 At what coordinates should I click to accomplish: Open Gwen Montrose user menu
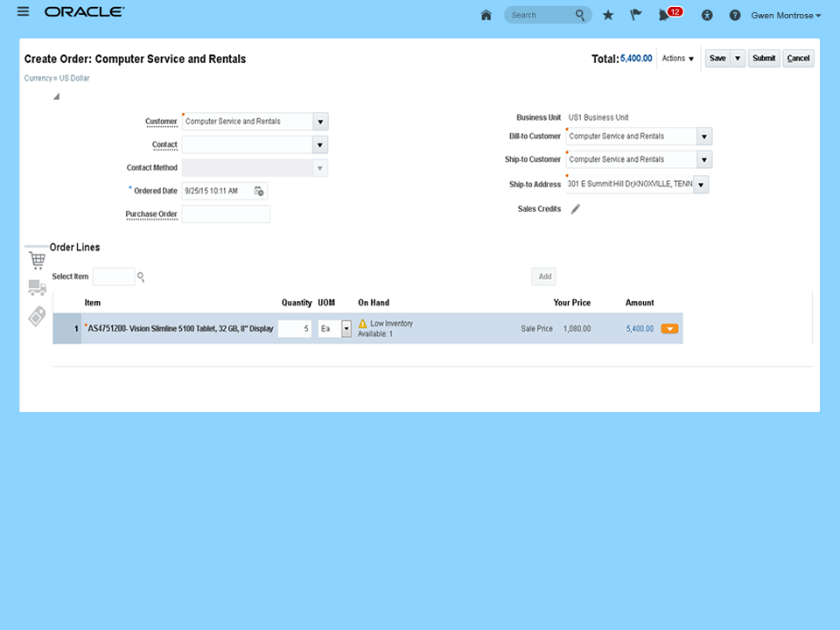coord(786,16)
